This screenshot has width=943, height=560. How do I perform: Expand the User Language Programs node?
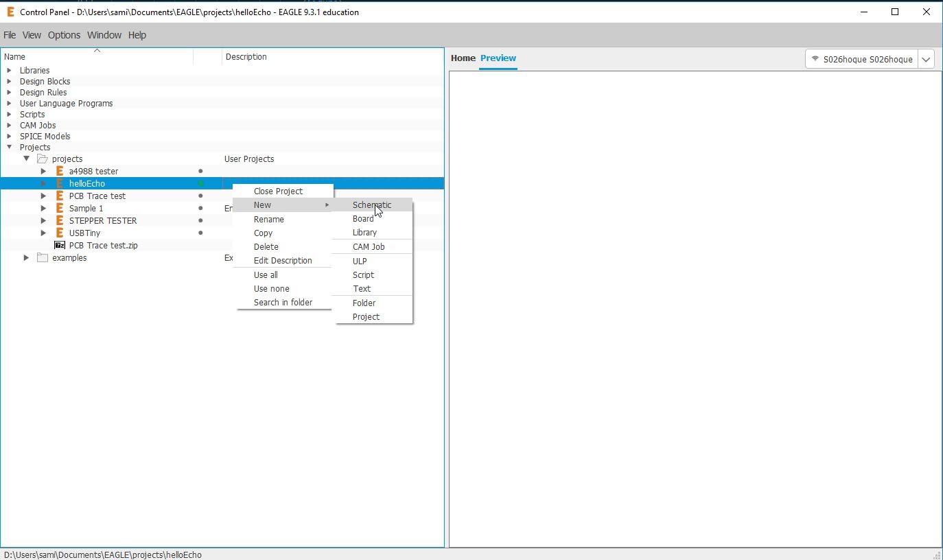tap(9, 103)
